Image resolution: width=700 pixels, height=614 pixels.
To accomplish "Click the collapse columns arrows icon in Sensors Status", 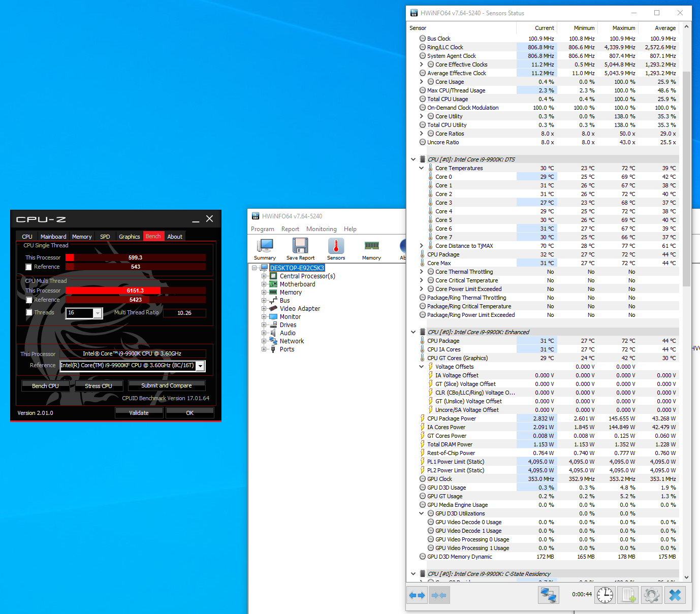I will 439,595.
